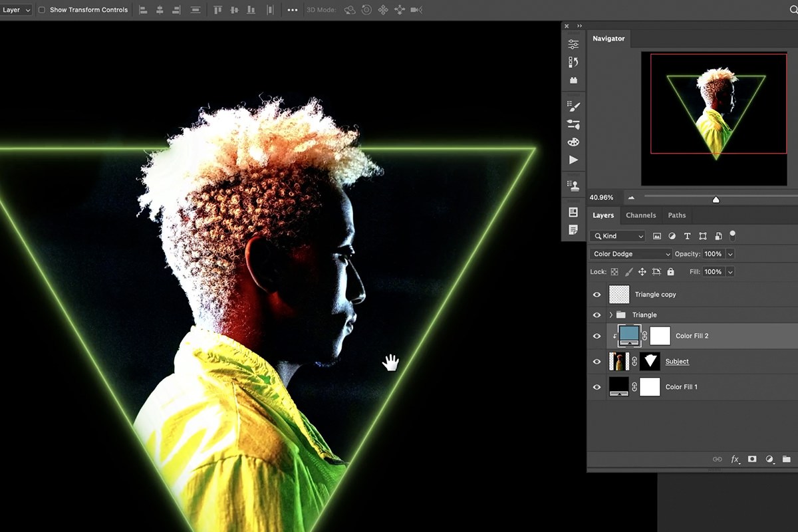Click the align top edges icon

(x=217, y=10)
